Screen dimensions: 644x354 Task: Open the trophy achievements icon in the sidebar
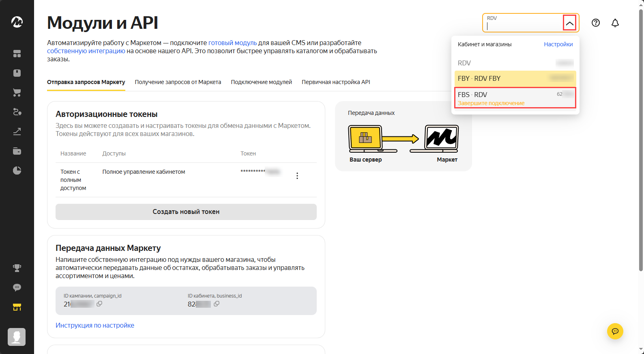[x=17, y=268]
